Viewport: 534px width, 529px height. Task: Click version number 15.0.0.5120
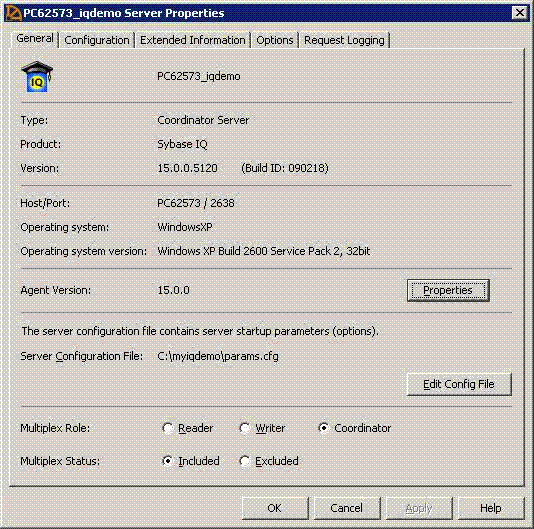pos(187,168)
